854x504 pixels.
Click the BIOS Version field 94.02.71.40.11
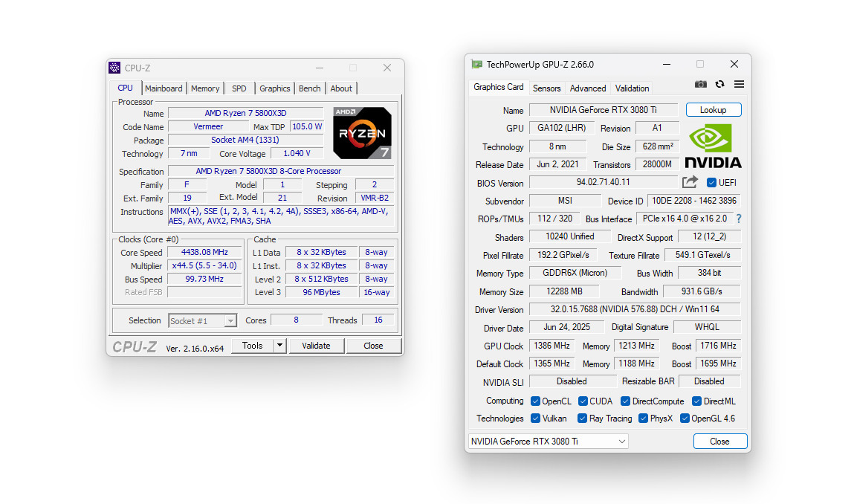[604, 183]
